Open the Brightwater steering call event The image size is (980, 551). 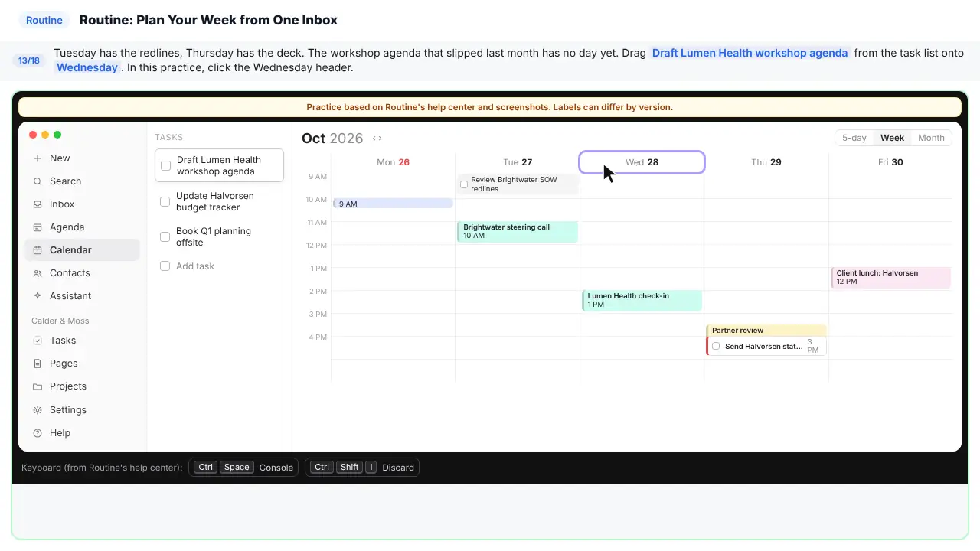pos(518,232)
